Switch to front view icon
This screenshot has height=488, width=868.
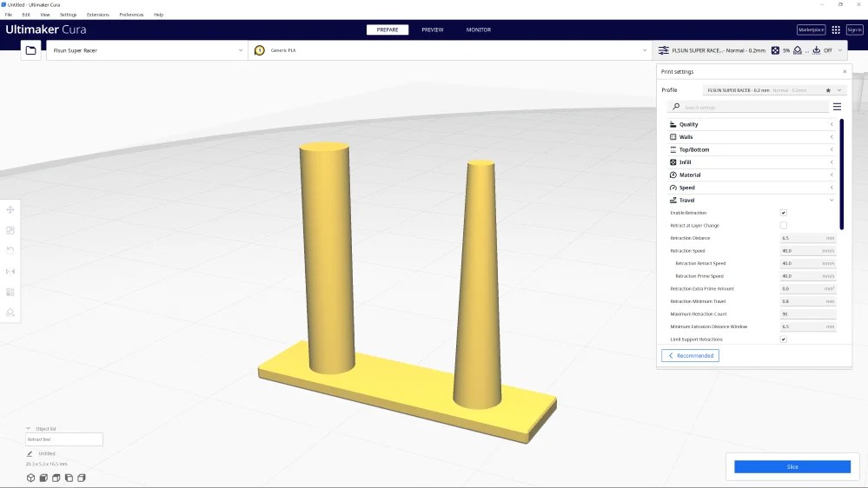pyautogui.click(x=43, y=478)
